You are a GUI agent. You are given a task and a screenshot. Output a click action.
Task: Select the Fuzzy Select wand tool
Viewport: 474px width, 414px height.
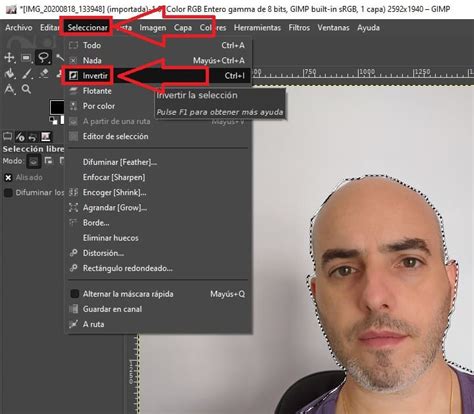tap(60, 58)
